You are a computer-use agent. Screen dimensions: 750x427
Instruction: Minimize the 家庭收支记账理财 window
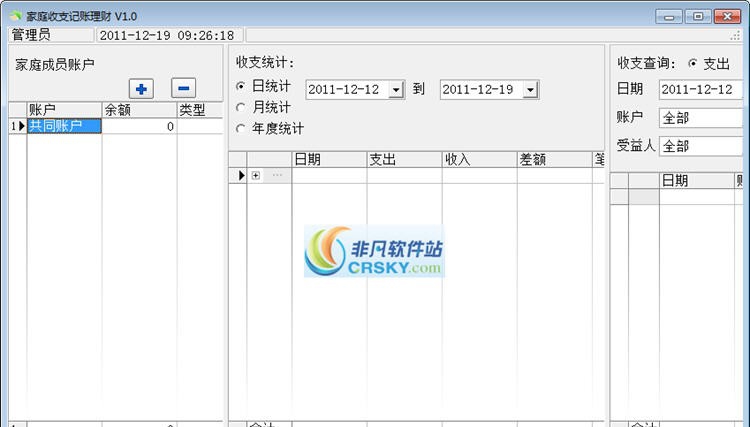tap(669, 17)
